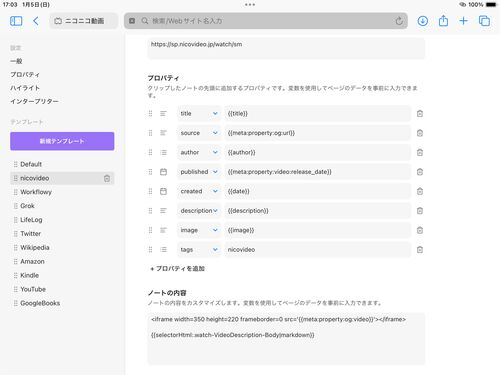Click the URL trigger field with nicovideo link

click(286, 49)
